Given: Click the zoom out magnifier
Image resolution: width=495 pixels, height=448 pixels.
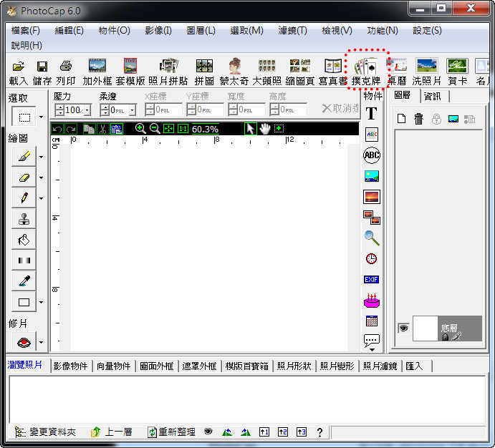Looking at the screenshot, I should [x=155, y=129].
